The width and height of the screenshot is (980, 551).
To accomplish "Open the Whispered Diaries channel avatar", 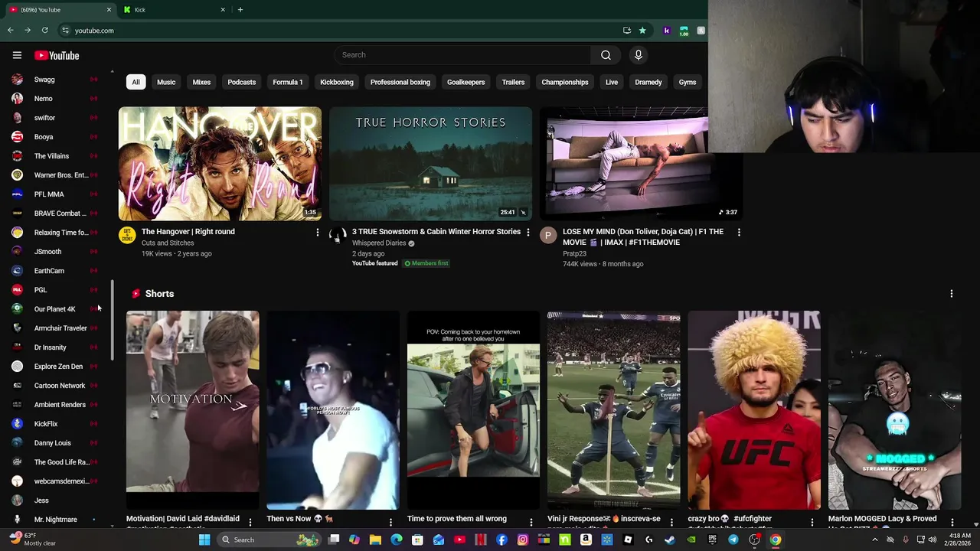I will point(338,235).
